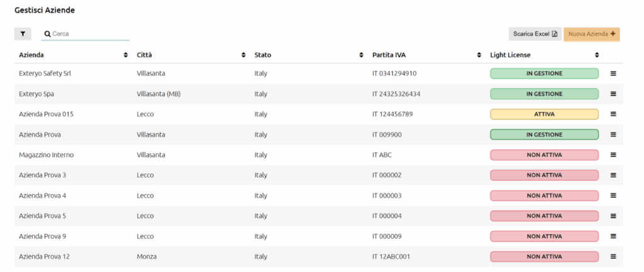Open row menu for Azienda Prova 015
This screenshot has width=644, height=272.
[613, 114]
